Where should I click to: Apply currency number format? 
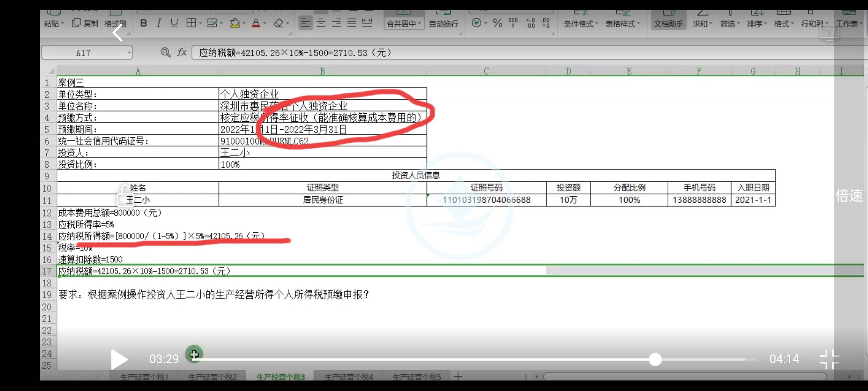pos(477,23)
